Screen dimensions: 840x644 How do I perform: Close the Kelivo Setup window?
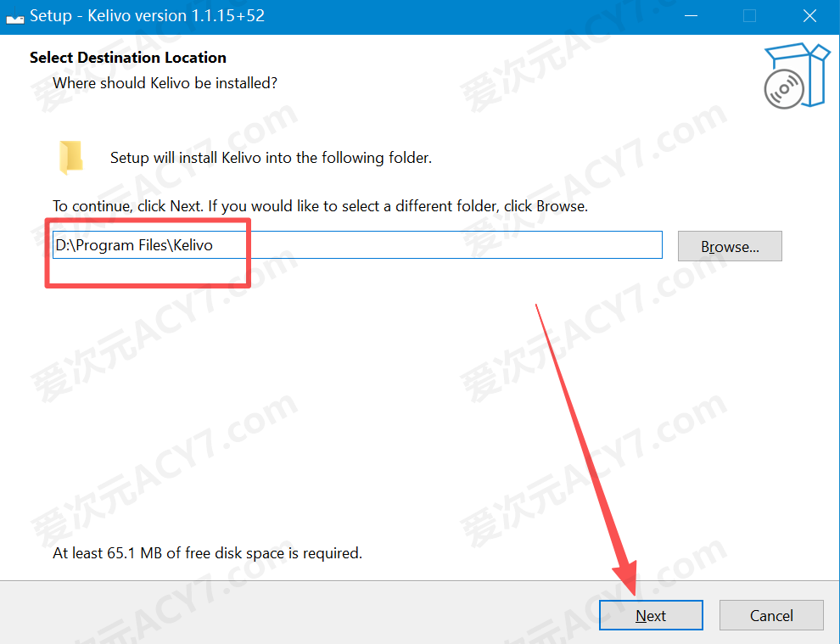809,16
